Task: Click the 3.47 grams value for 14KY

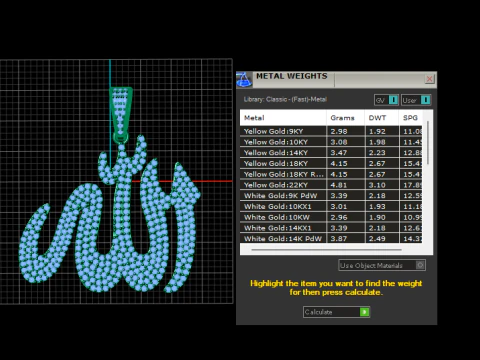Action: pyautogui.click(x=339, y=153)
